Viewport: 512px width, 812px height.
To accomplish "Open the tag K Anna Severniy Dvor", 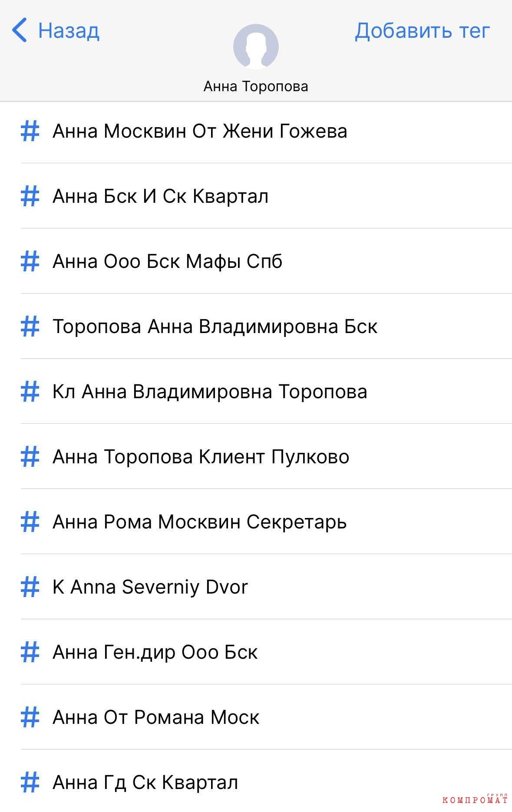I will [266, 587].
